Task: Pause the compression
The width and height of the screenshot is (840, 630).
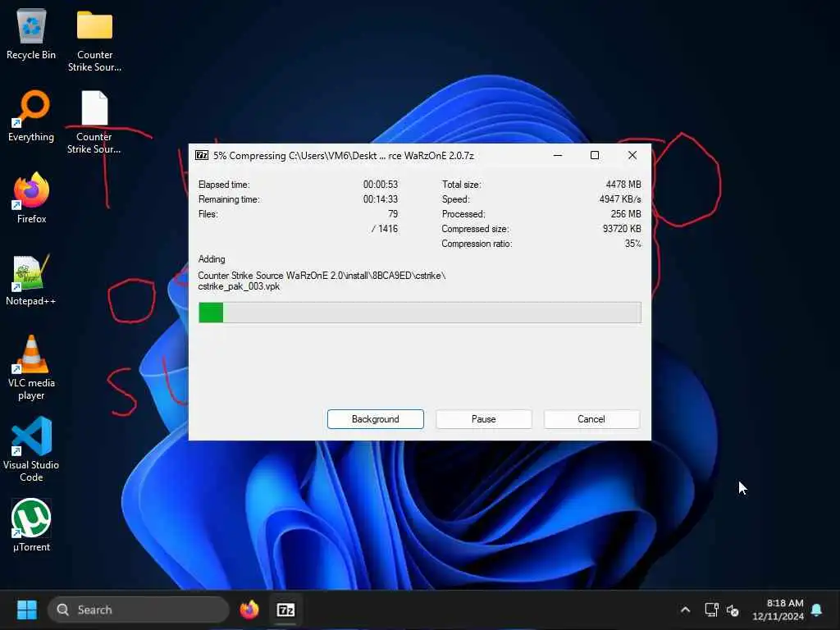Action: coord(484,419)
